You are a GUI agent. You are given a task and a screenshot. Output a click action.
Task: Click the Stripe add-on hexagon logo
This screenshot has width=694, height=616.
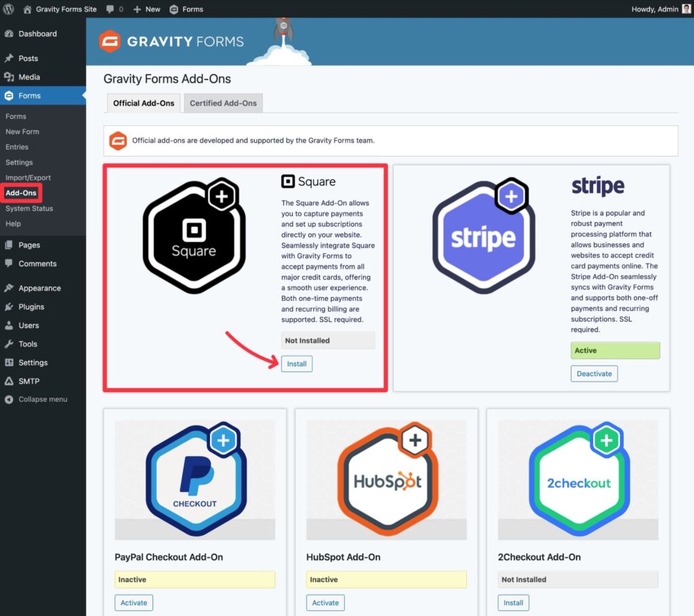(484, 237)
